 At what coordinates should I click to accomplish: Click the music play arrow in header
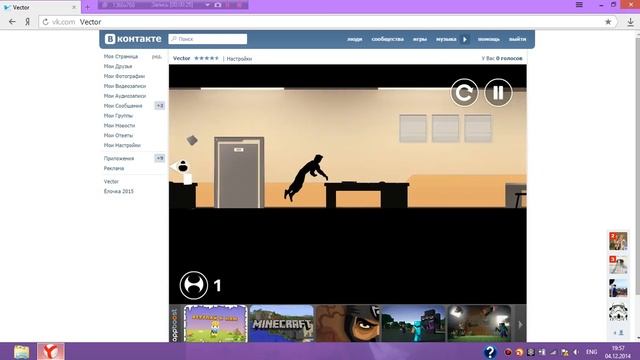pyautogui.click(x=464, y=39)
